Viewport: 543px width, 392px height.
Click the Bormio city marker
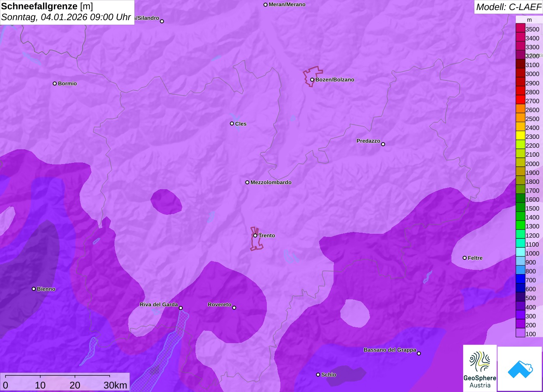coord(55,83)
